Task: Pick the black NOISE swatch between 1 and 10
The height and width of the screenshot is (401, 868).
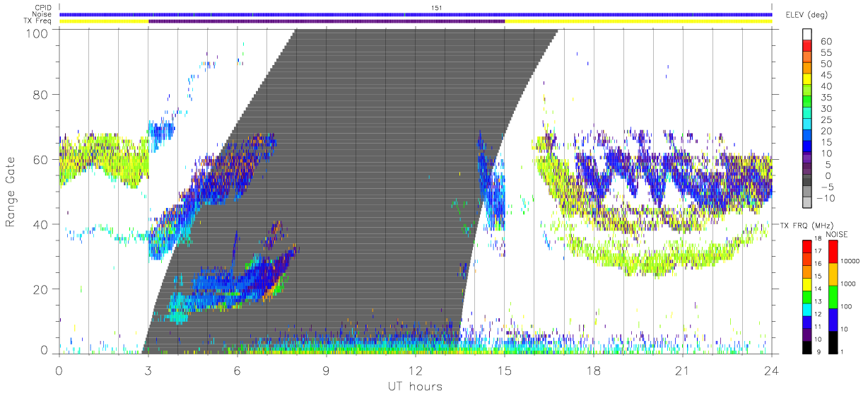Action: (833, 342)
